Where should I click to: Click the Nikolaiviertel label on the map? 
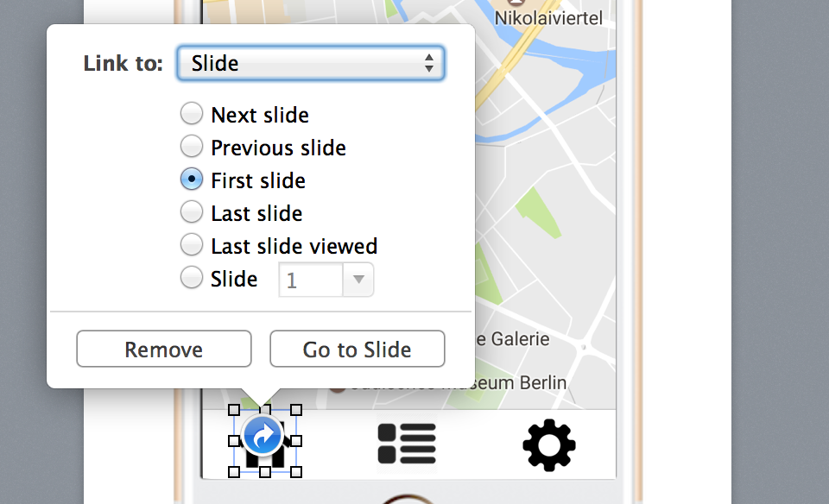click(548, 18)
